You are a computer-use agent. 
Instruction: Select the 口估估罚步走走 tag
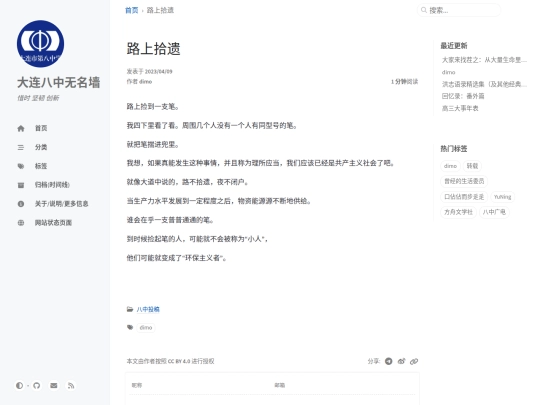tap(464, 197)
